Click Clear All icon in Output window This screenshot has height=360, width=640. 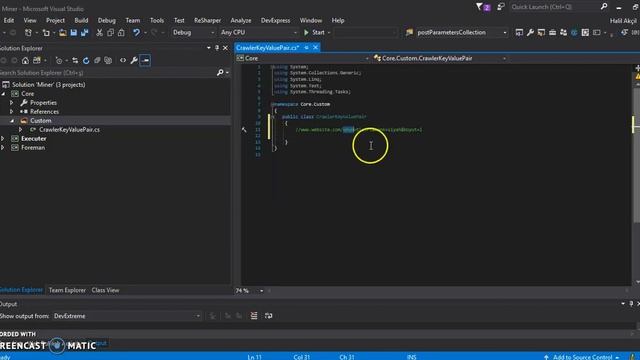pyautogui.click(x=253, y=316)
